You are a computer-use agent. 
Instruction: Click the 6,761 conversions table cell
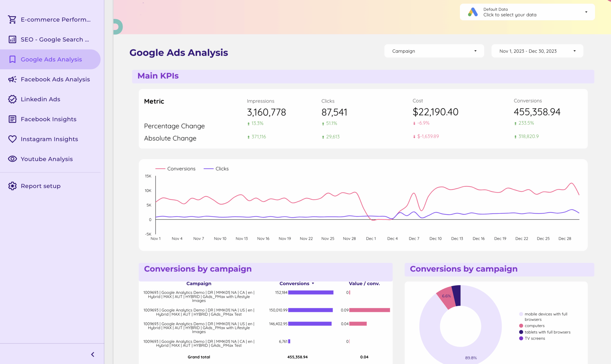pyautogui.click(x=283, y=341)
